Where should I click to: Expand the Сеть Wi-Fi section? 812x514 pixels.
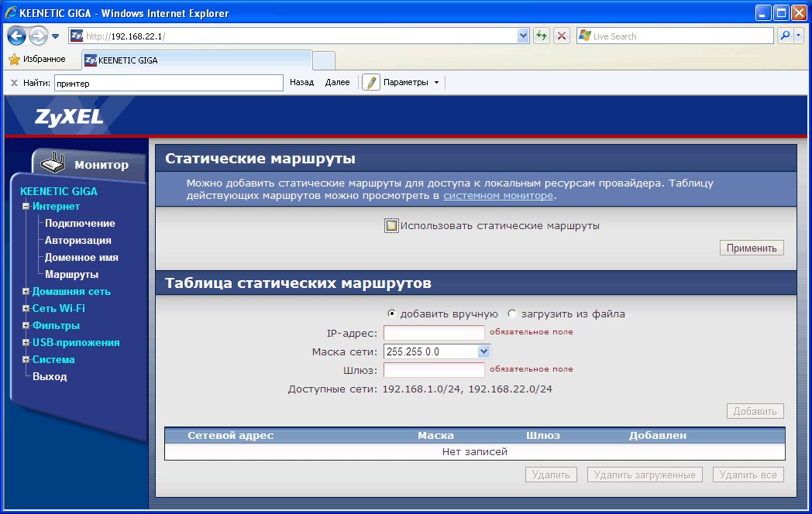coord(26,309)
